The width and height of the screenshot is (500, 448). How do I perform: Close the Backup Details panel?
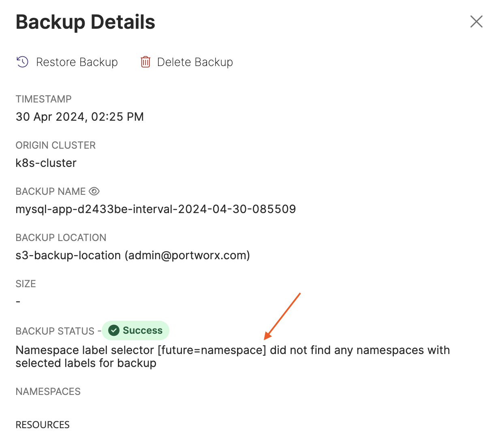(x=476, y=21)
